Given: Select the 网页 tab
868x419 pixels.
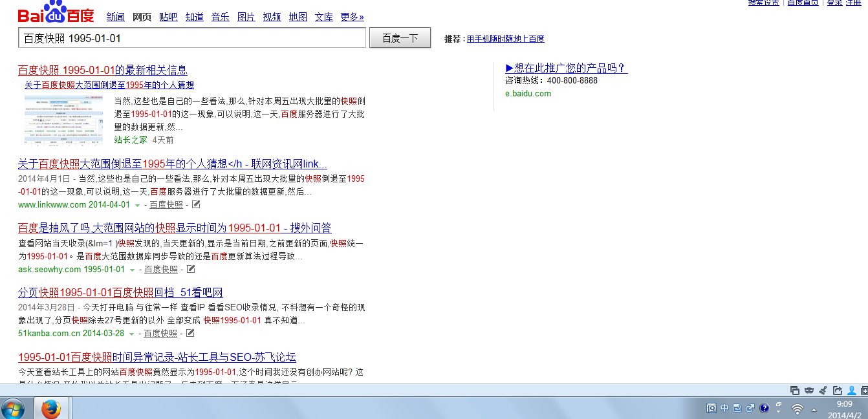Looking at the screenshot, I should pyautogui.click(x=142, y=17).
